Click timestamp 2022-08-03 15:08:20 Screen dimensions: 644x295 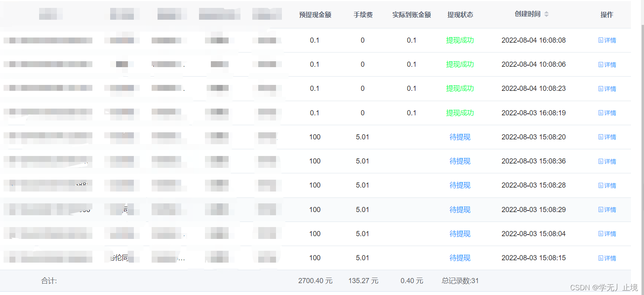pyautogui.click(x=533, y=137)
